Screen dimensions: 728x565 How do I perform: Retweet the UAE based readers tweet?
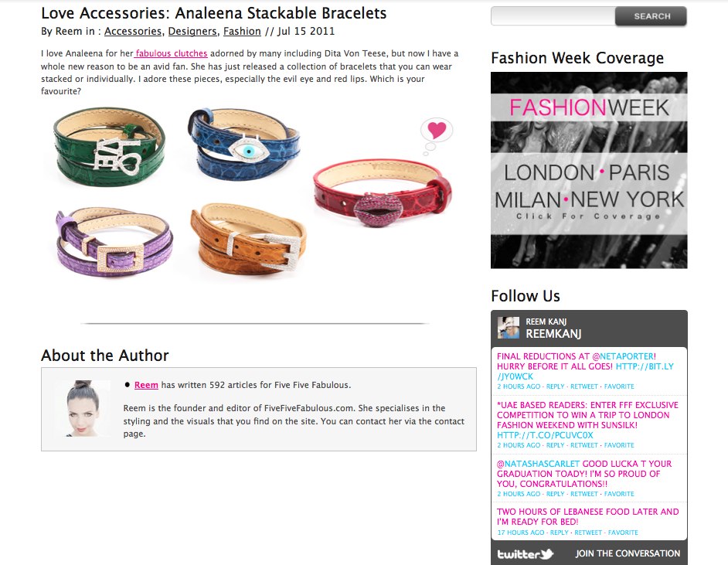point(584,445)
